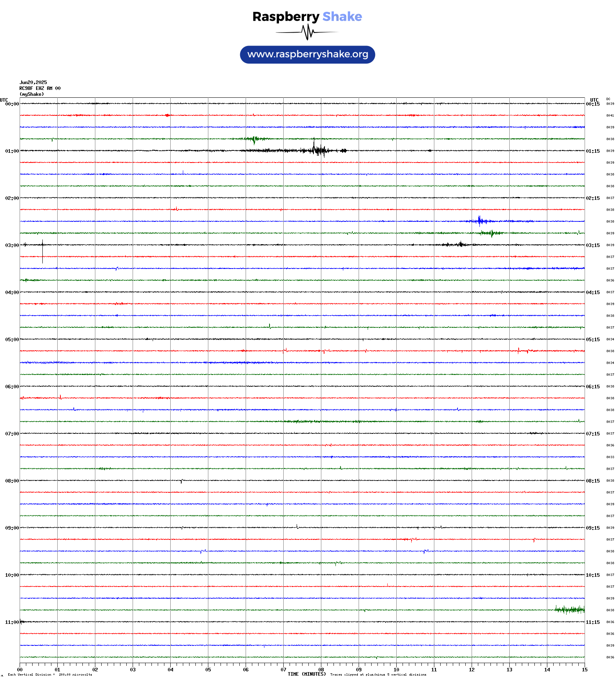616x680 pixels.
Task: Click minute tick label 07 on bottom axis
Action: click(283, 670)
